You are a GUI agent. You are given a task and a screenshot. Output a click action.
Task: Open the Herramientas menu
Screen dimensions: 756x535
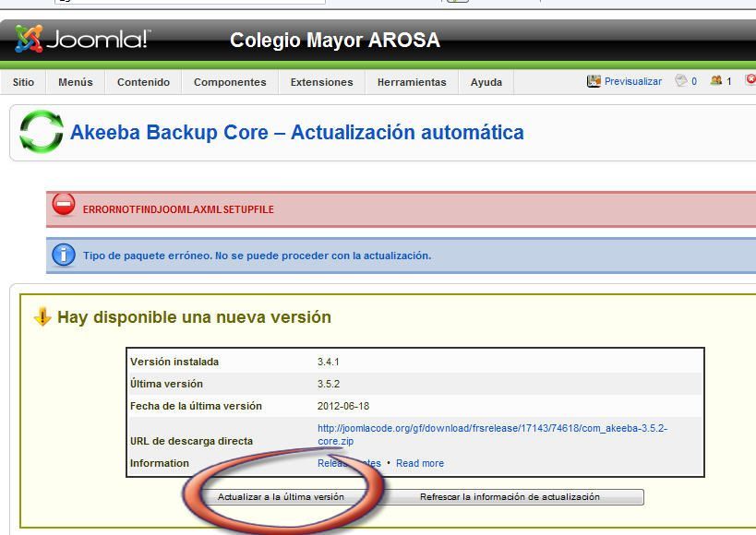pyautogui.click(x=412, y=82)
